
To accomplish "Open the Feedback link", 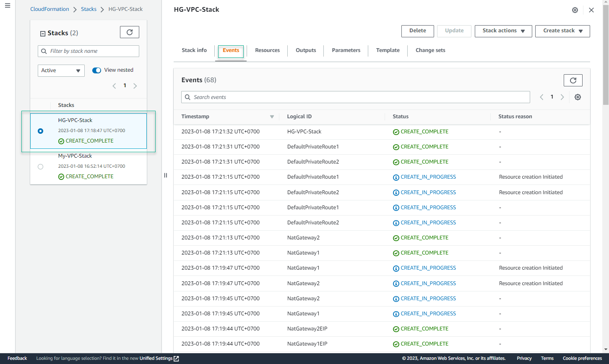I will tap(17, 359).
